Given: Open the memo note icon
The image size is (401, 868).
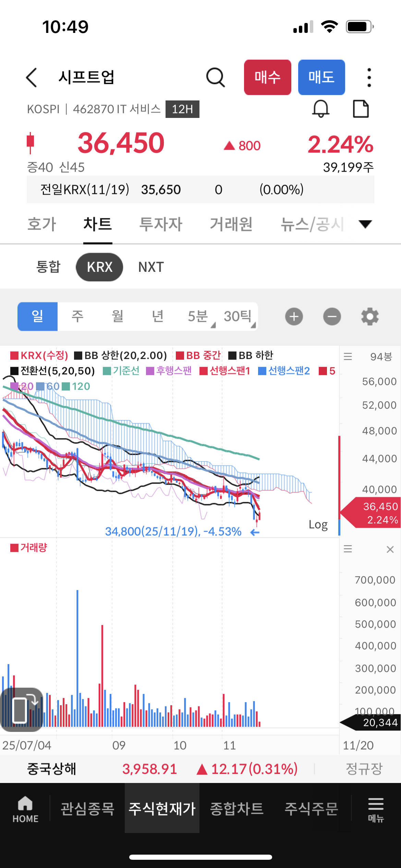Looking at the screenshot, I should 361,109.
